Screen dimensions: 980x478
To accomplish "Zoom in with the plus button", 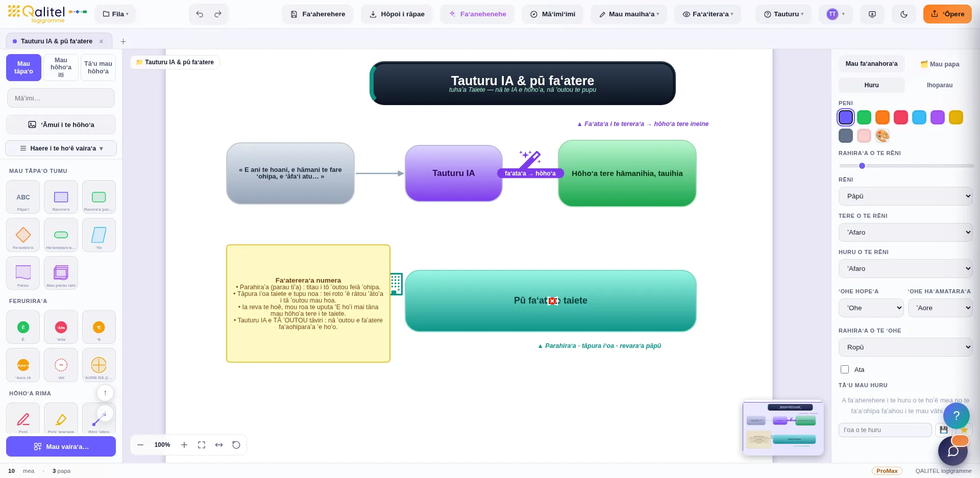I will (x=184, y=445).
